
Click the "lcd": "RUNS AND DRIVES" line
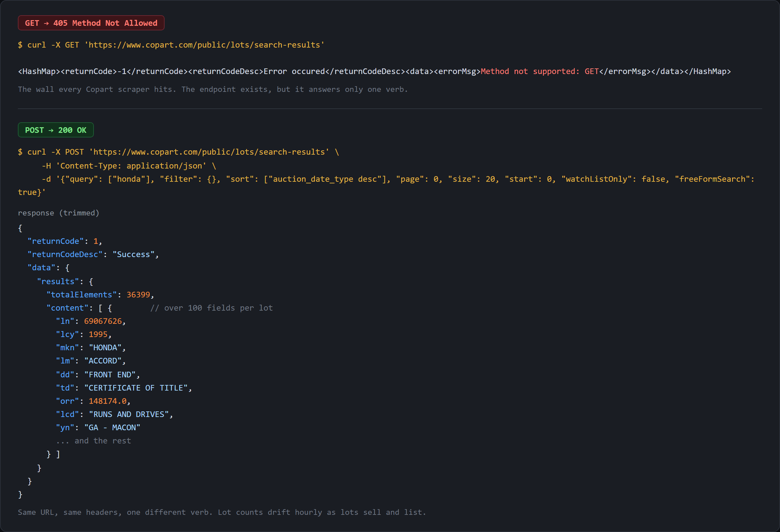point(114,414)
